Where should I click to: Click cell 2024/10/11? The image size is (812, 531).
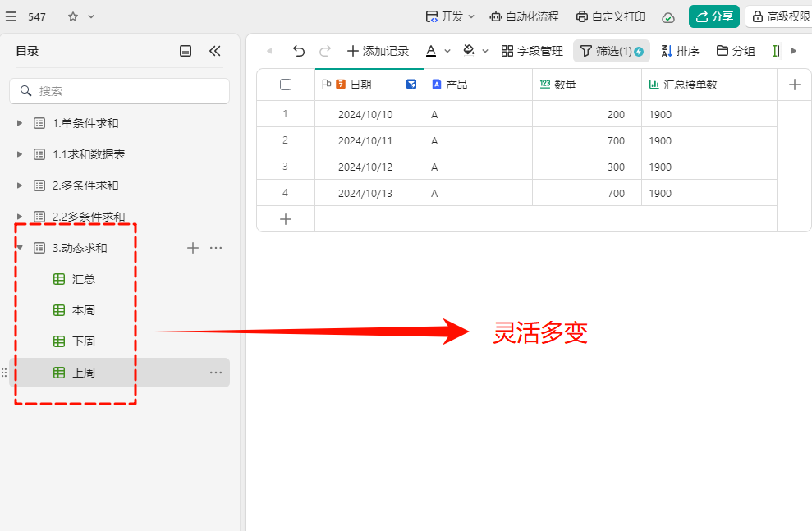click(369, 141)
